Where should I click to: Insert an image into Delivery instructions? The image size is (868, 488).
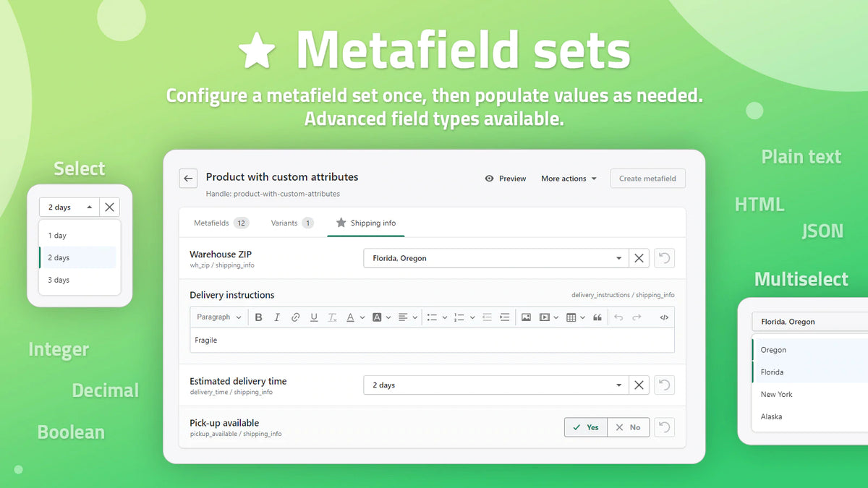(x=526, y=317)
